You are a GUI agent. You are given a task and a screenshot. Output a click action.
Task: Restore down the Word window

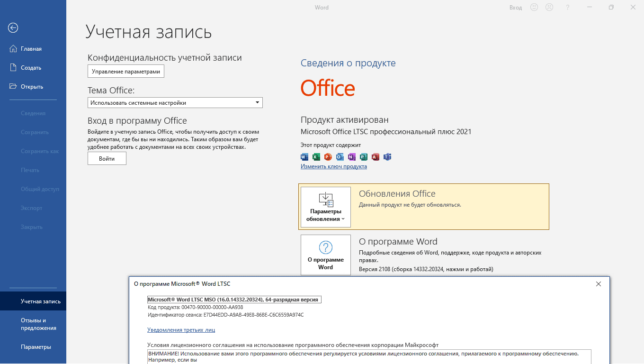pyautogui.click(x=611, y=7)
